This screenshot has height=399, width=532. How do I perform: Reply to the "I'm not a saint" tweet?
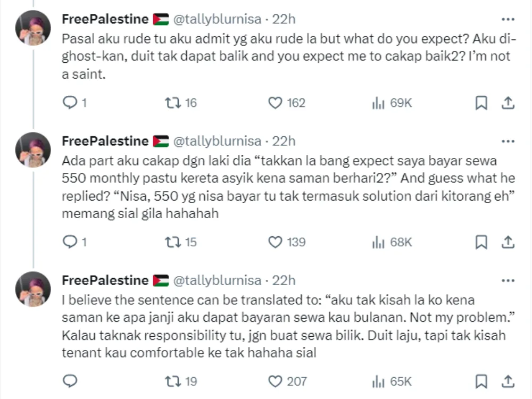coord(70,103)
